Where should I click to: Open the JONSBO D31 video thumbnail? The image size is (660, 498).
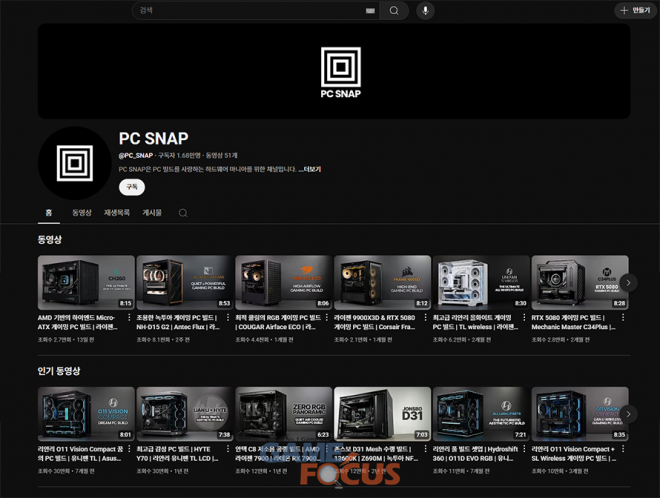pos(382,414)
